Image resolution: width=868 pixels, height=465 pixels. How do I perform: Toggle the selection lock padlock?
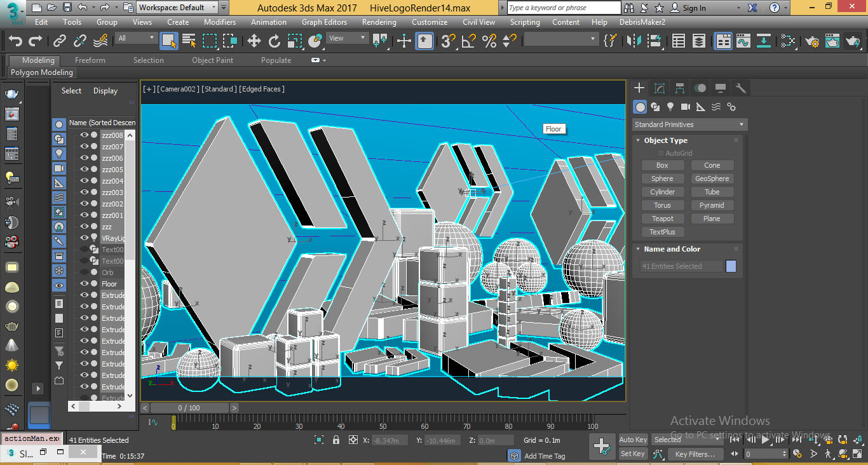tap(335, 440)
